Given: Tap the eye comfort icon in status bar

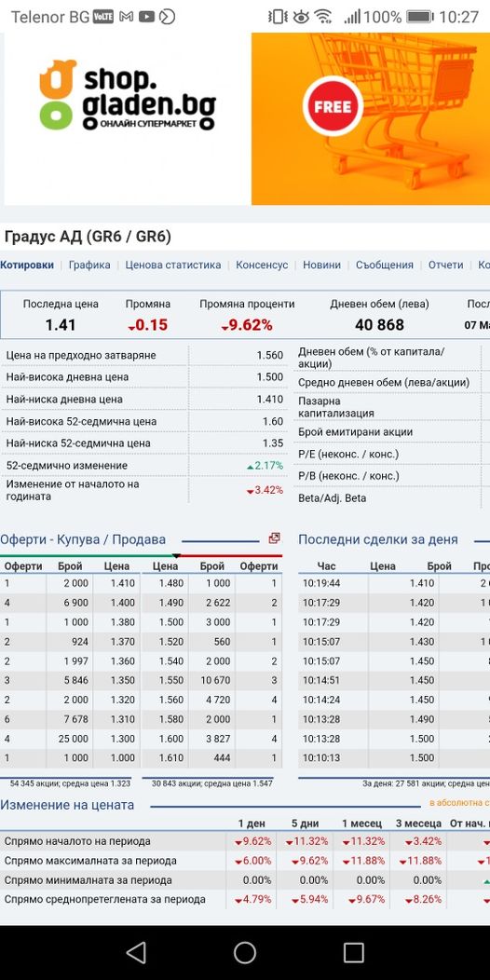Looking at the screenshot, I should [x=301, y=17].
